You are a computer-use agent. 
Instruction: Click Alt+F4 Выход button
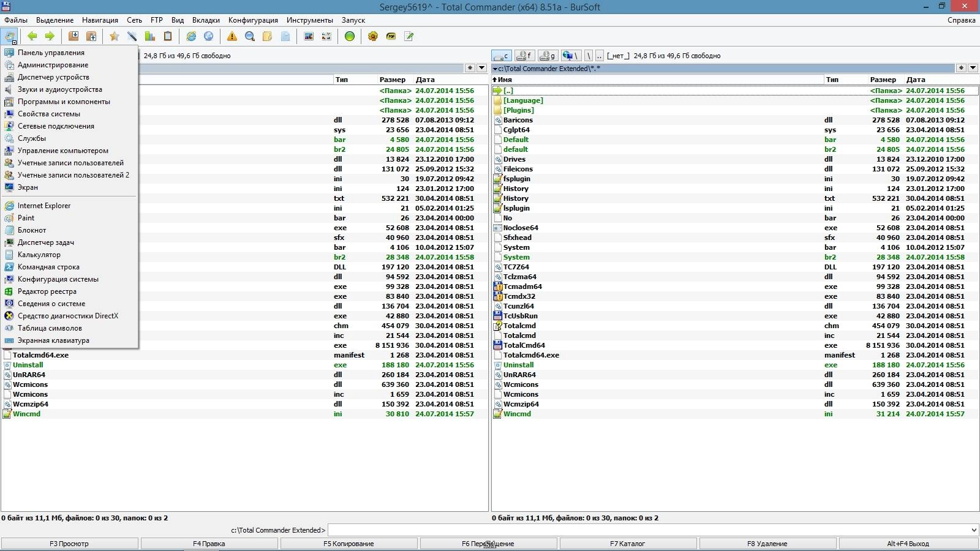click(908, 544)
